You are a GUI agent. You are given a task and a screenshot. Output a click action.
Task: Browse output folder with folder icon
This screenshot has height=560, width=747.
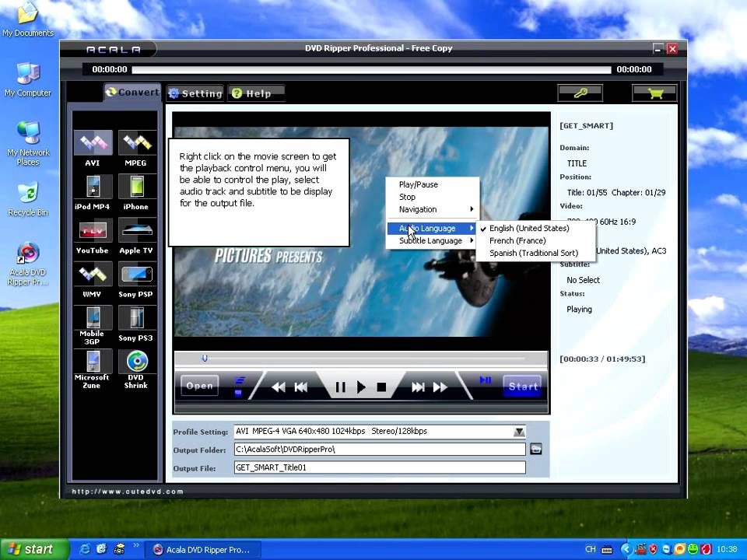(x=536, y=449)
